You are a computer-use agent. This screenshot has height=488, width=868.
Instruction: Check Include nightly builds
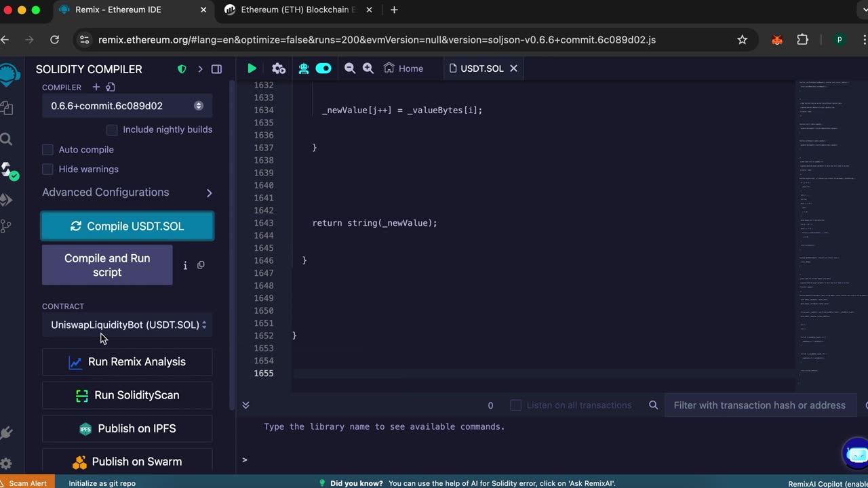112,129
